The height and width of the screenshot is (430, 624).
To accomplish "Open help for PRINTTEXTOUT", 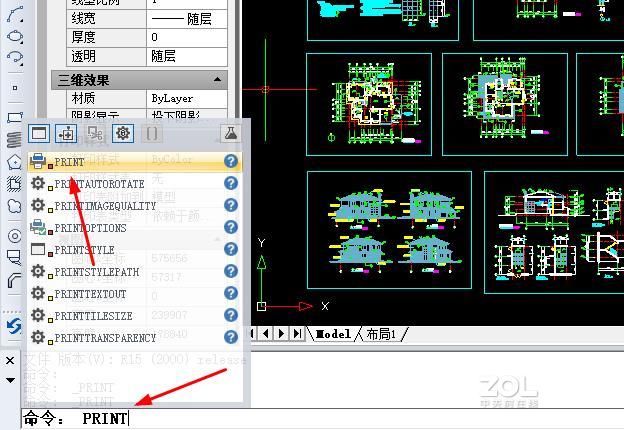I will coord(231,293).
